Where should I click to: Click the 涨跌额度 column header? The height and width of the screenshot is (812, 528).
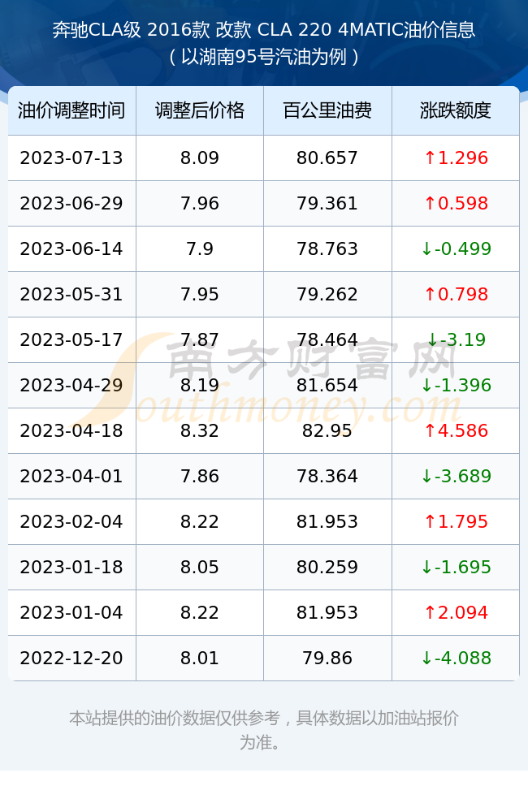pos(456,110)
